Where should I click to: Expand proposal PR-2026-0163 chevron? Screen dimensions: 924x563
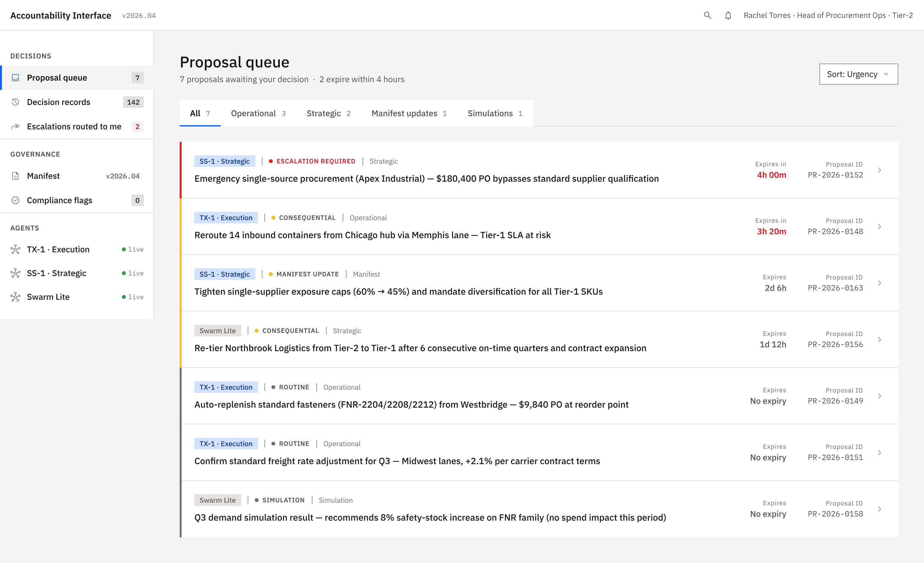pyautogui.click(x=879, y=283)
